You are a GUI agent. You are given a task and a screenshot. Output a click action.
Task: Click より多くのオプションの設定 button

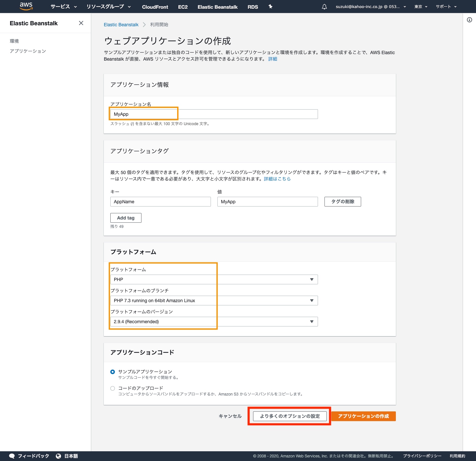pyautogui.click(x=289, y=416)
